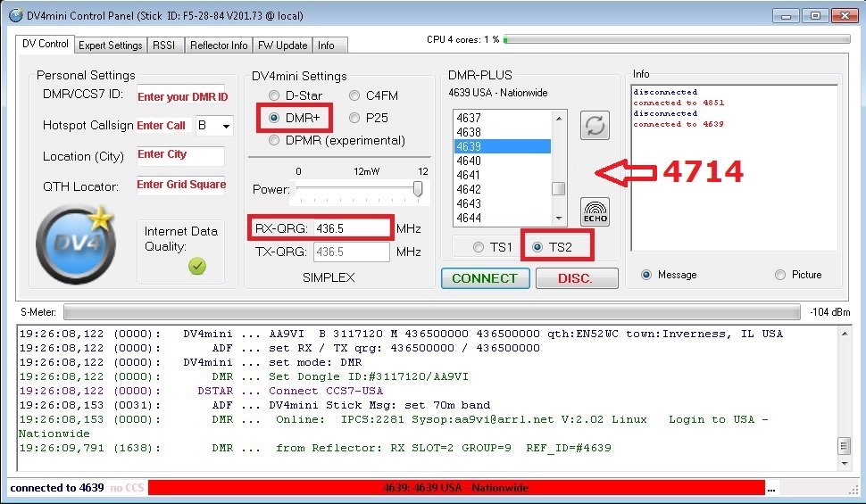
Task: Select highlighted reflector 4639
Action: pyautogui.click(x=502, y=146)
